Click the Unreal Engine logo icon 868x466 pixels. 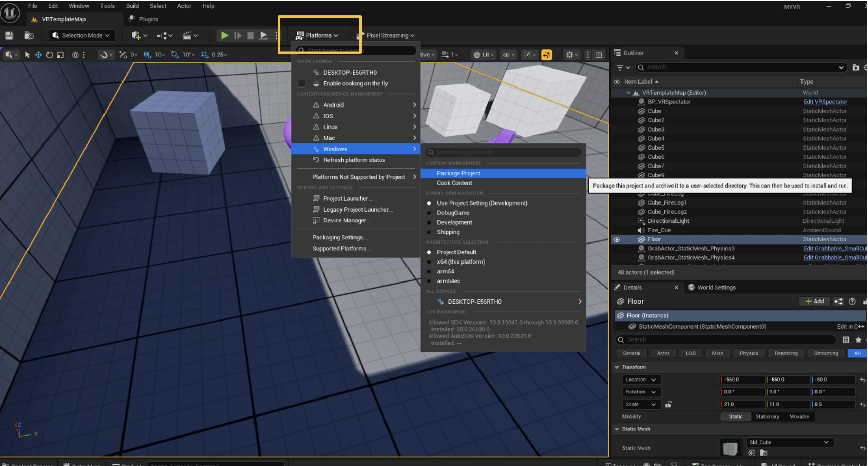10,14
